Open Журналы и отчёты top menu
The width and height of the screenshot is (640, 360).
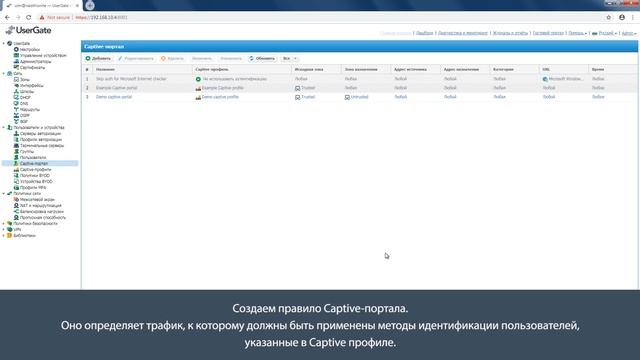(510, 33)
